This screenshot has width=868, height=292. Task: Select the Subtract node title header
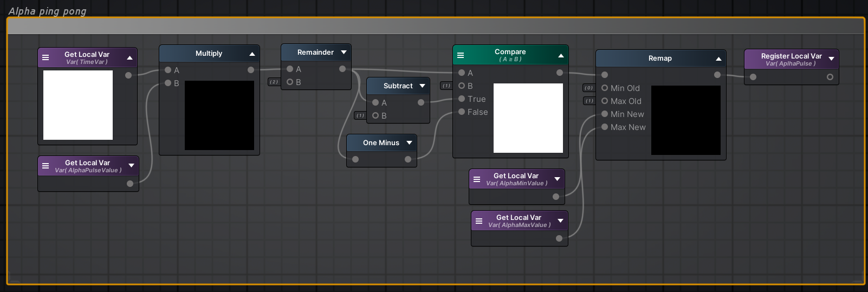[x=398, y=86]
